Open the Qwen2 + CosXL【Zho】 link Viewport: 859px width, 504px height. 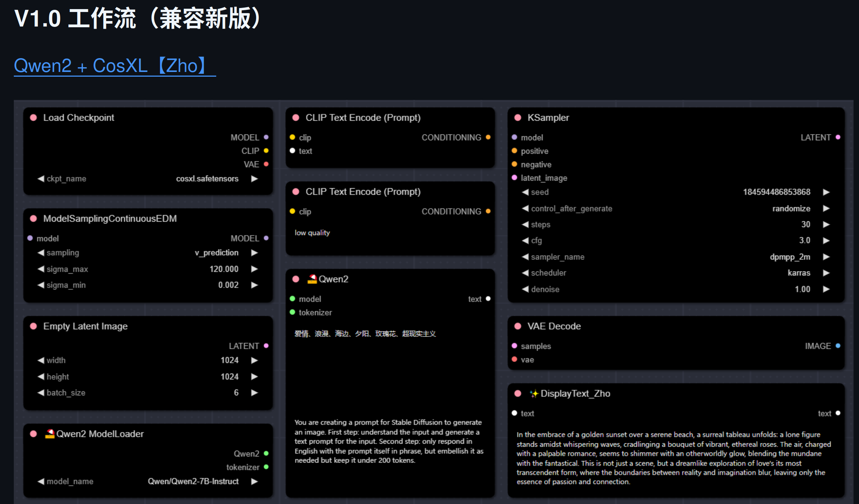pos(115,66)
